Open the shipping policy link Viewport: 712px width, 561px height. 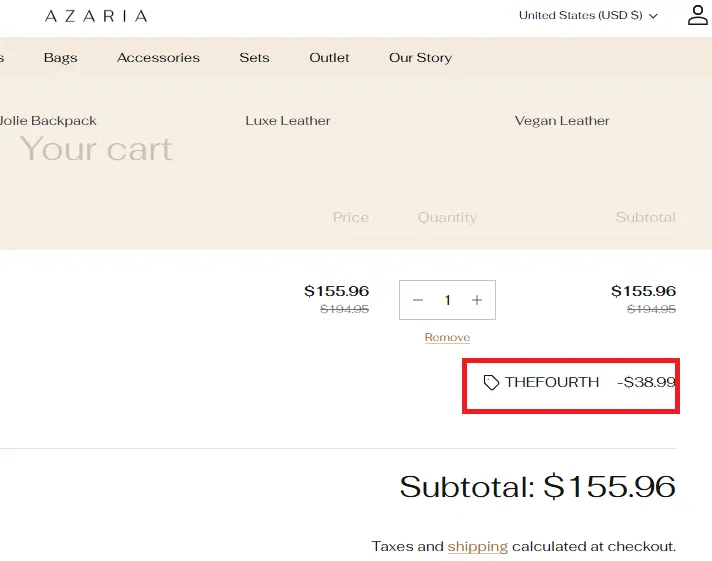(x=478, y=546)
